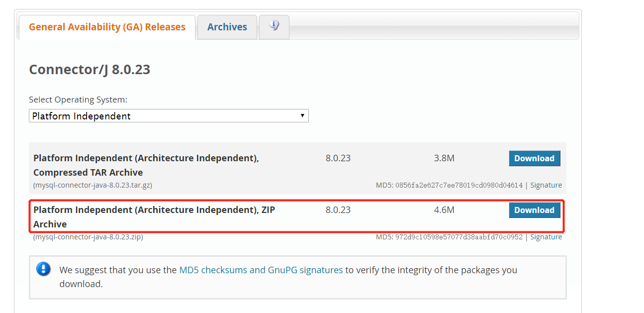Open the information tab icon
644x313 pixels.
[x=274, y=25]
